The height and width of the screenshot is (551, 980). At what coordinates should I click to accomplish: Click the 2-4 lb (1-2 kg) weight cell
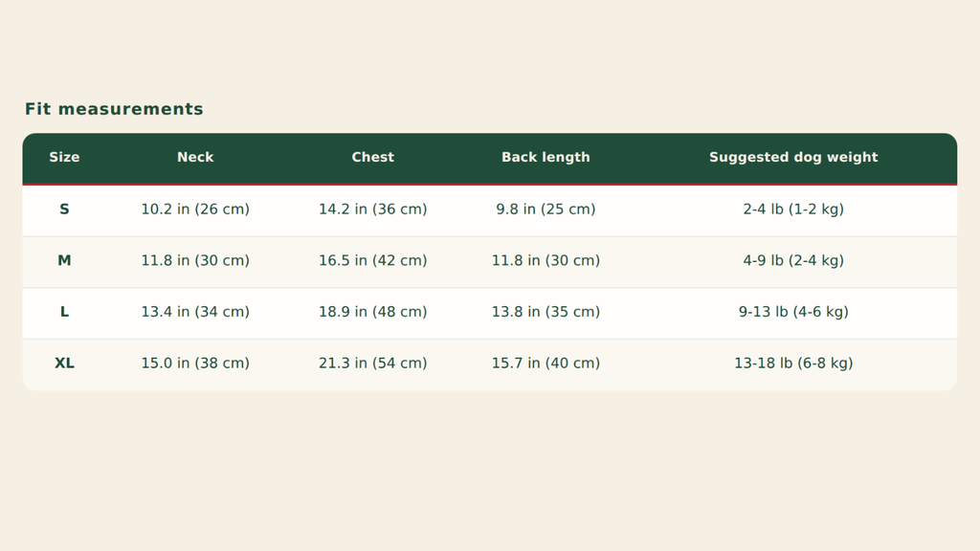tap(793, 209)
